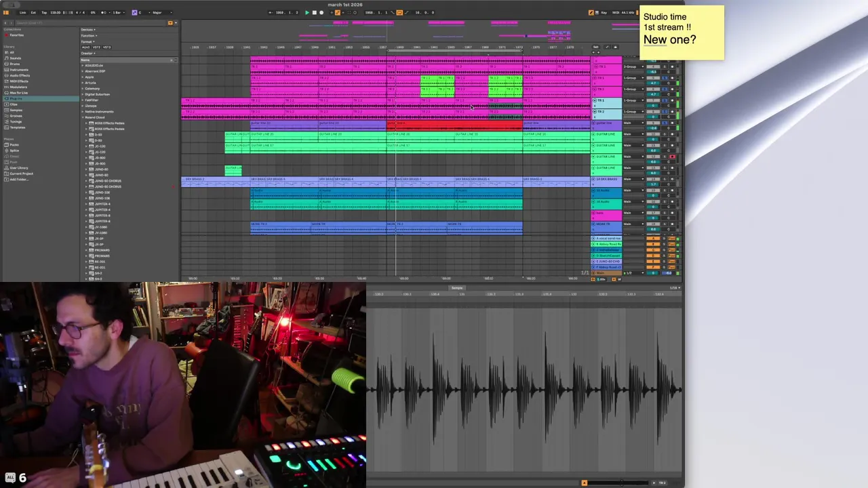868x488 pixels.
Task: Open the Instruments browser category
Action: tap(18, 70)
